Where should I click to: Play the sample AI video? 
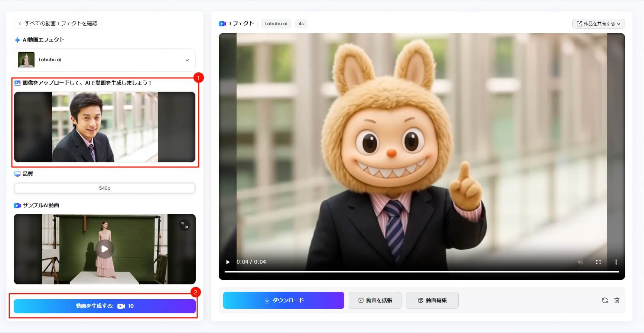pos(105,249)
